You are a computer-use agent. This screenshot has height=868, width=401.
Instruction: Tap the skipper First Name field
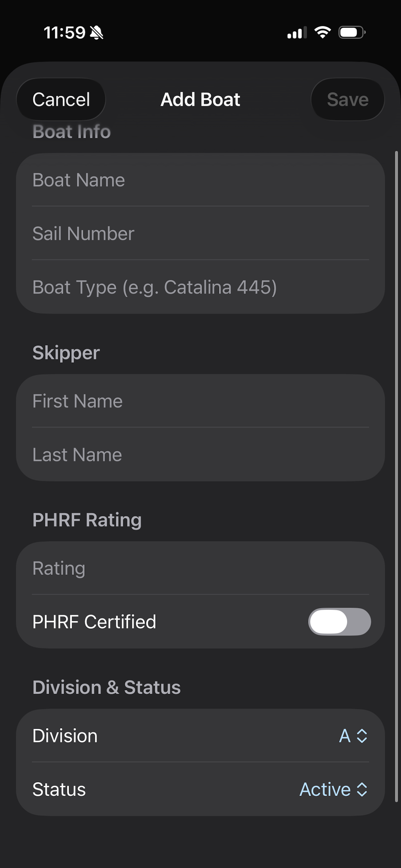(200, 401)
